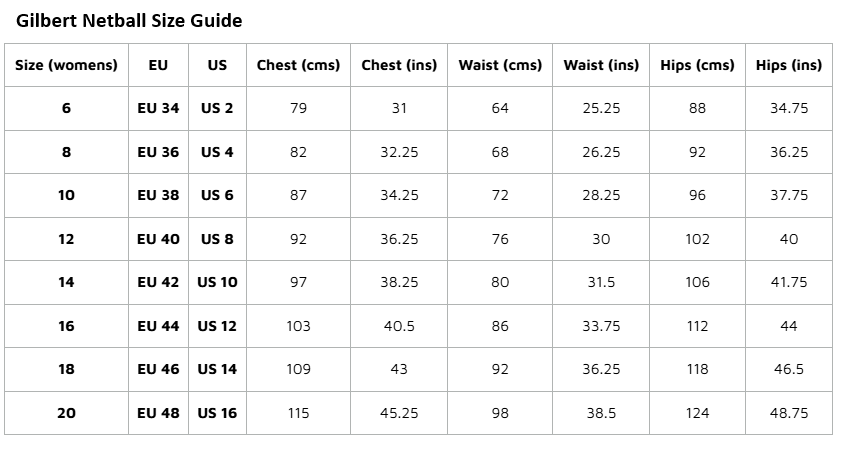Select the US 6 cell
846x451 pixels.
pos(217,195)
